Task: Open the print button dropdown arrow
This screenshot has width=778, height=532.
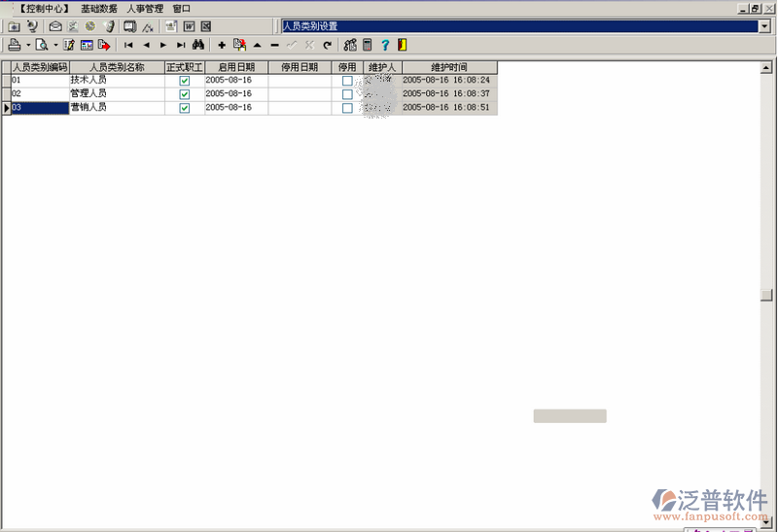Action: 28,45
